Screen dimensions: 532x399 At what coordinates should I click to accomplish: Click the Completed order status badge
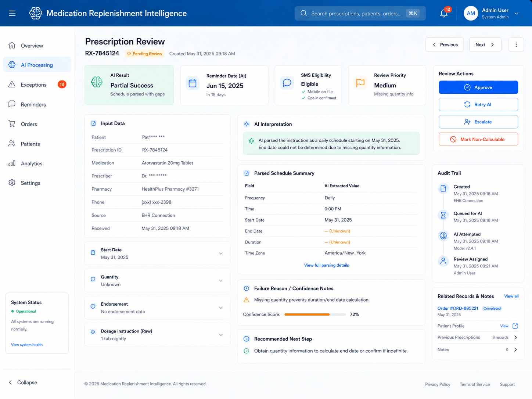[492, 309]
